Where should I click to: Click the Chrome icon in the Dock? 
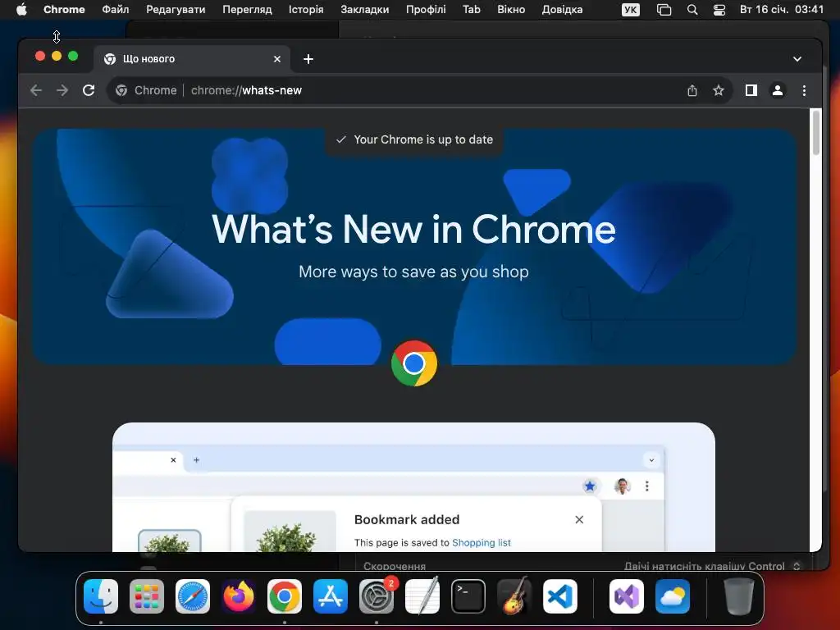click(x=285, y=596)
